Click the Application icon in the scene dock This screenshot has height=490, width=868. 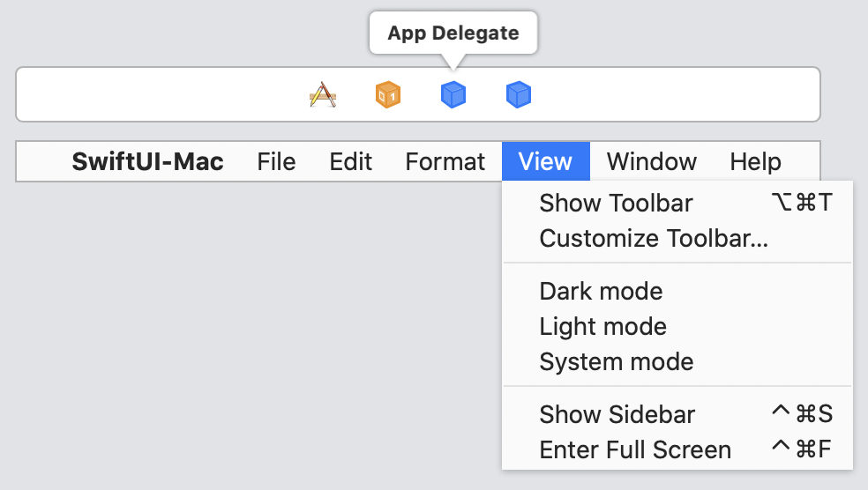point(324,94)
